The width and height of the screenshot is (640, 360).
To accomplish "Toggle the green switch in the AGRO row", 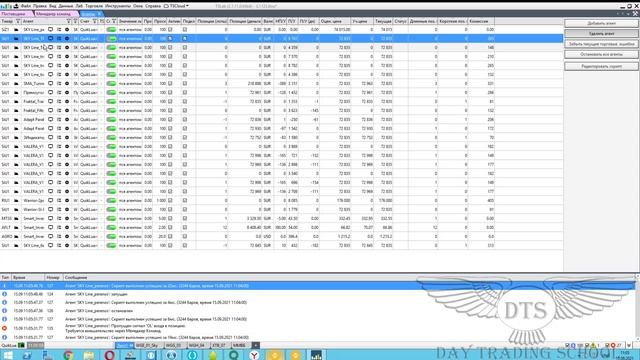I will (111, 237).
